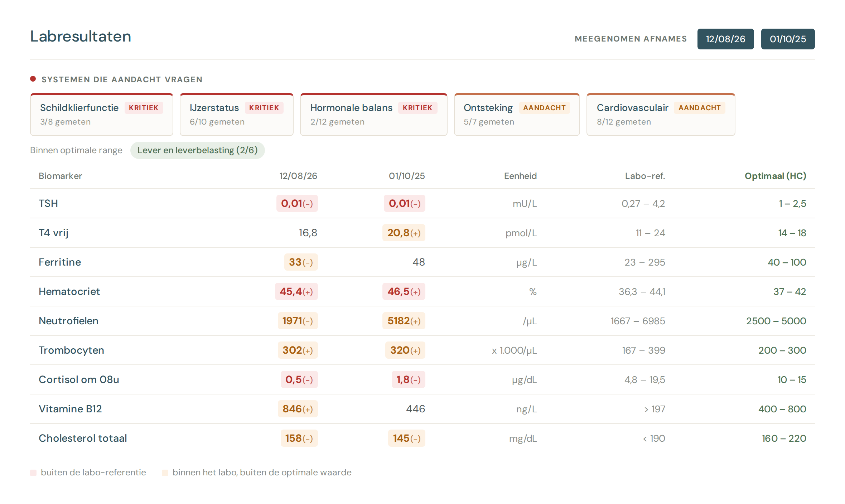845x504 pixels.
Task: Select the T4 vrij biomarker label
Action: tap(54, 233)
